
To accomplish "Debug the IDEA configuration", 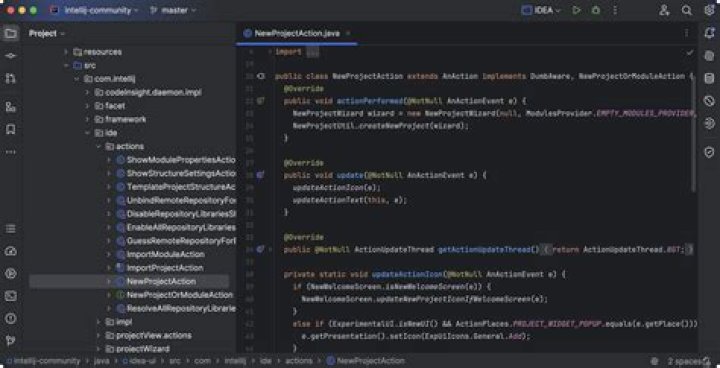I will pos(596,10).
